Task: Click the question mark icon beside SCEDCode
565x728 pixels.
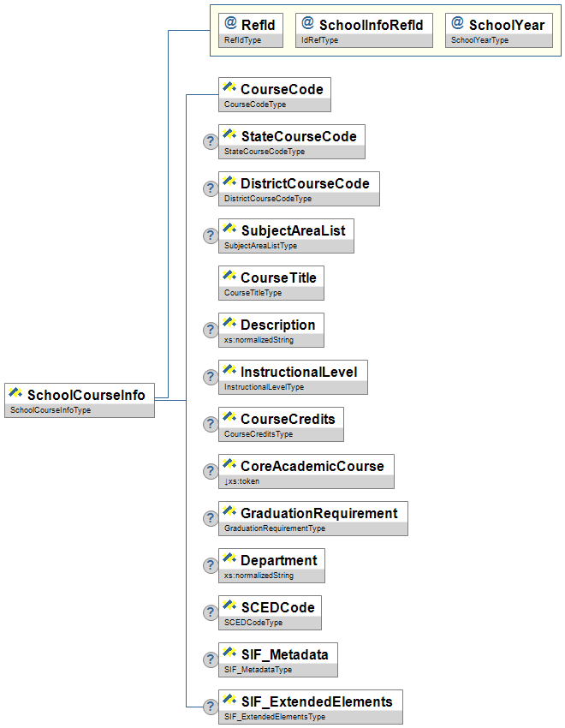Action: click(x=210, y=612)
